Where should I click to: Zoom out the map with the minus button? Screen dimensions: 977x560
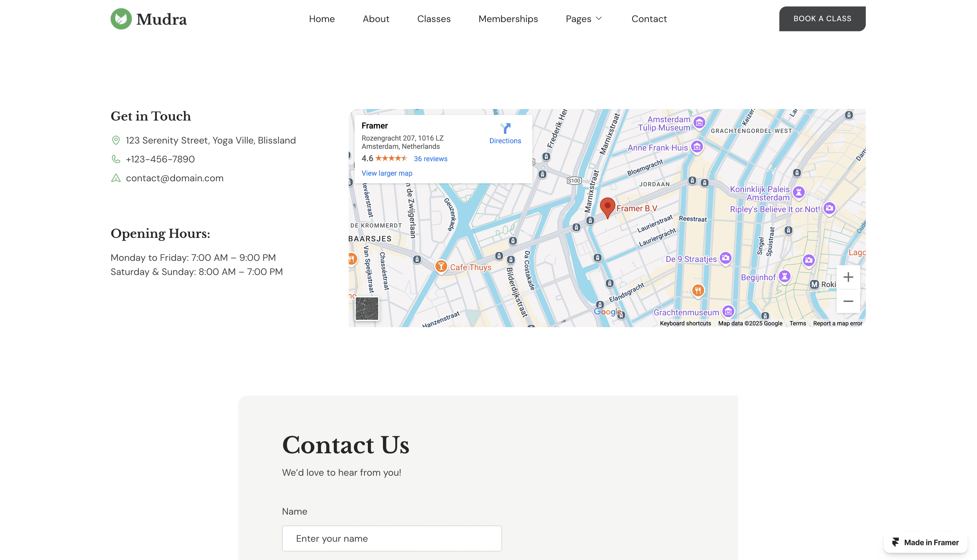click(848, 301)
